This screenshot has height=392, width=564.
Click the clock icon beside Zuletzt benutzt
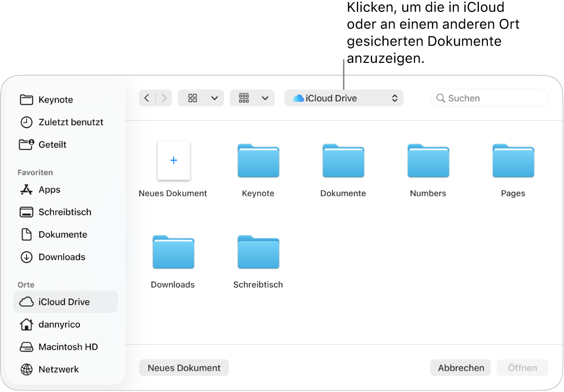26,122
